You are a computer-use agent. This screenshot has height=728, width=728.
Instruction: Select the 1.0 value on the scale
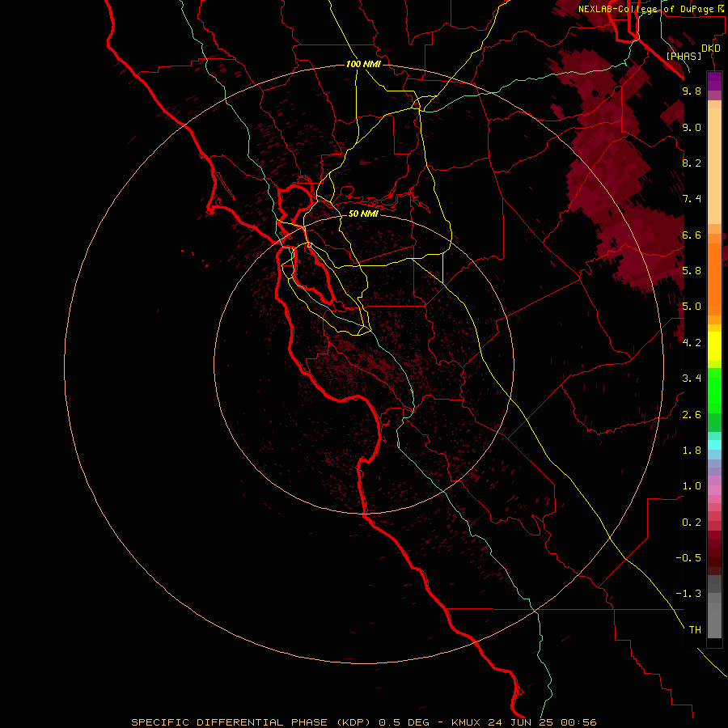point(692,486)
